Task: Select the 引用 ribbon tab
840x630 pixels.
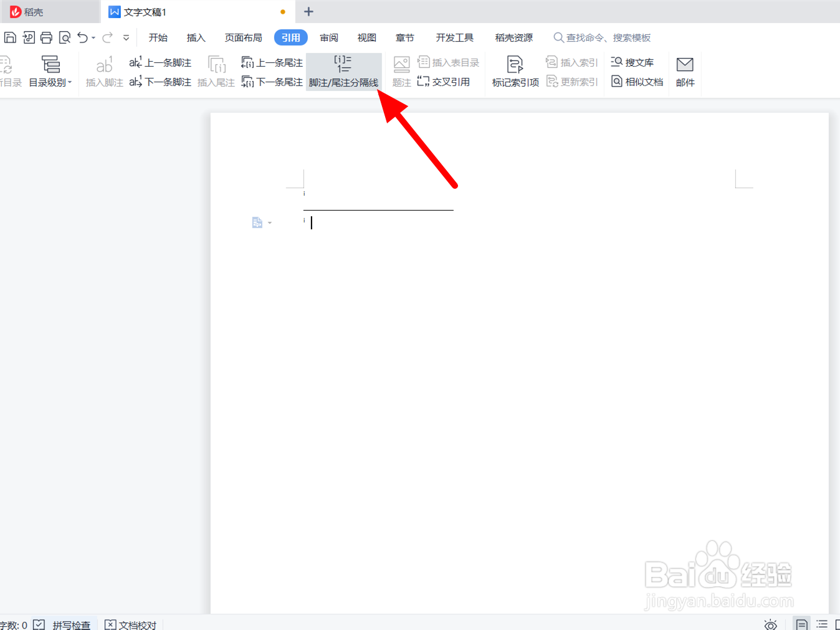Action: tap(291, 37)
